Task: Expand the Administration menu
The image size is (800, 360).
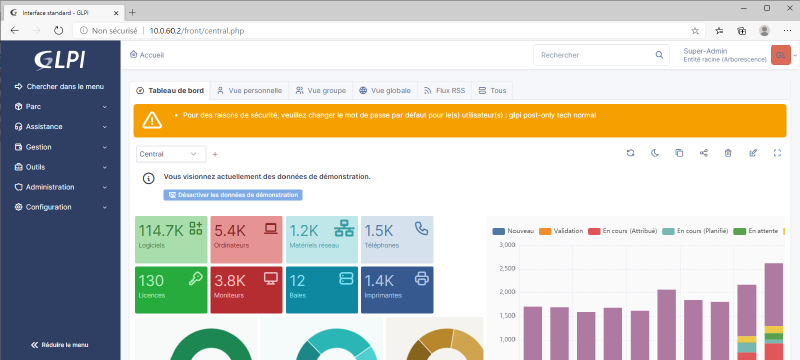Action: [60, 187]
